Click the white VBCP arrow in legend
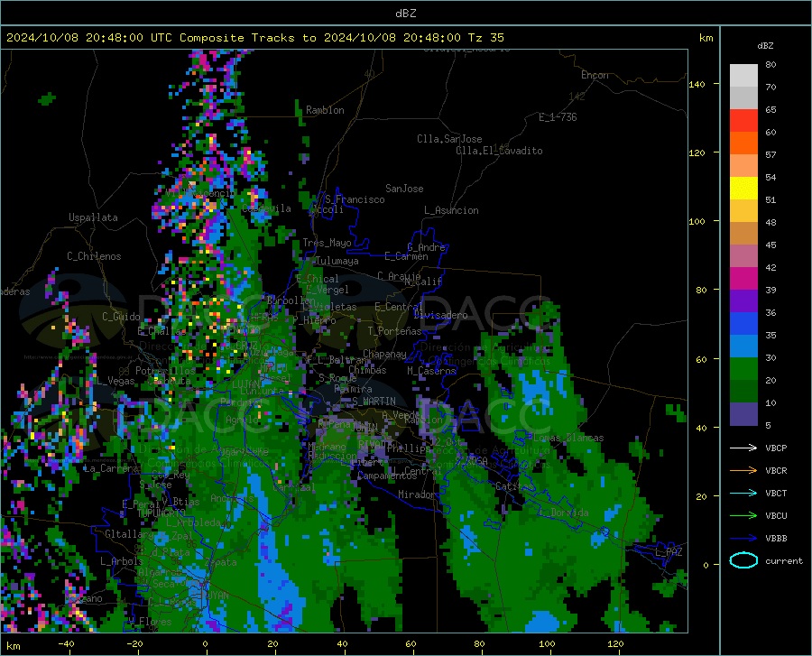812x656 pixels. [x=743, y=448]
